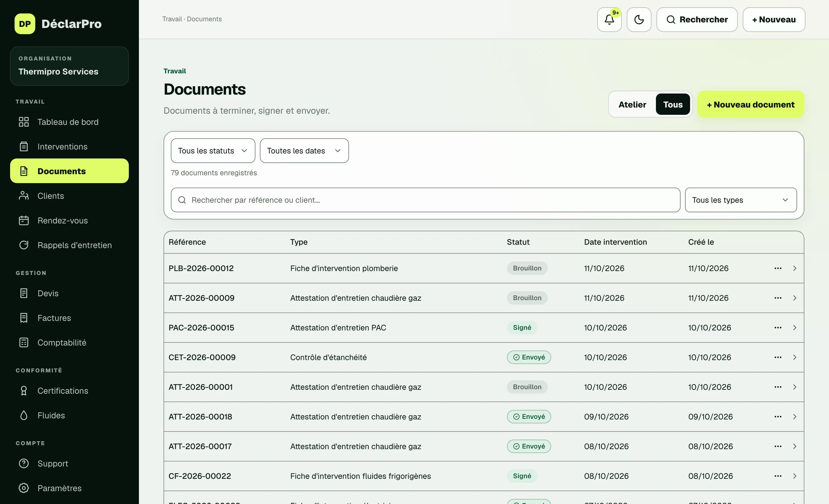Click the Signé status of PAC-2026-00015
829x504 pixels.
(x=522, y=327)
